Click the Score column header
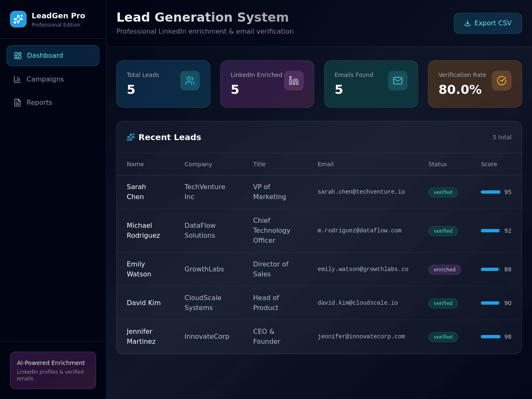Screen dimensions: 532x399 489,164
